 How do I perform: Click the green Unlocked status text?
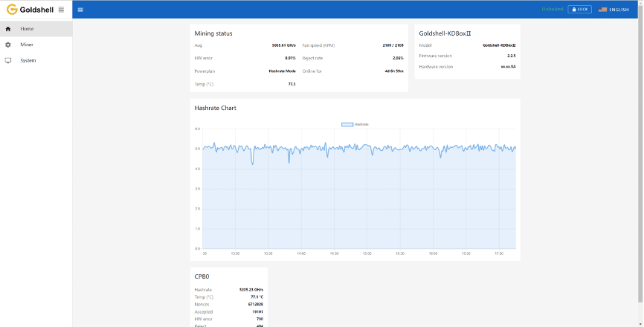pos(553,10)
